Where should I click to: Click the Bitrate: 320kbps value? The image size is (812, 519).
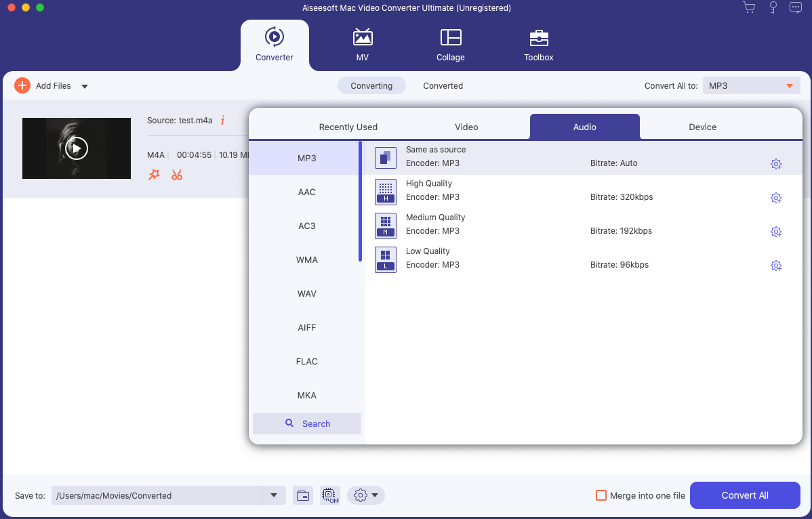tap(622, 196)
